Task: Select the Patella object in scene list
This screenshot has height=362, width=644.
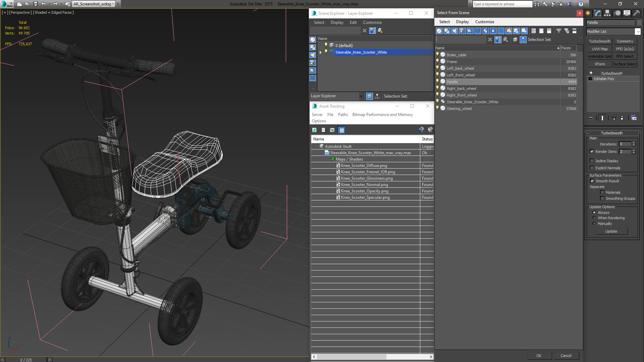Action: click(452, 81)
